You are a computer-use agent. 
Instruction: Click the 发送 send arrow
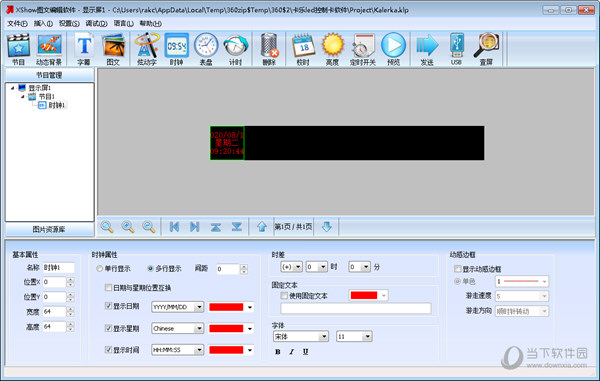427,49
